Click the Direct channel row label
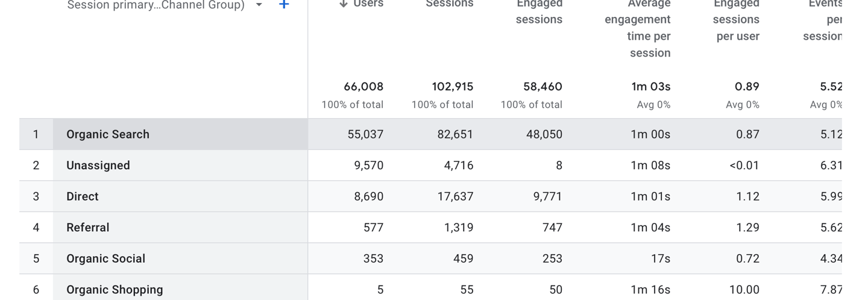The height and width of the screenshot is (300, 868). click(x=83, y=196)
